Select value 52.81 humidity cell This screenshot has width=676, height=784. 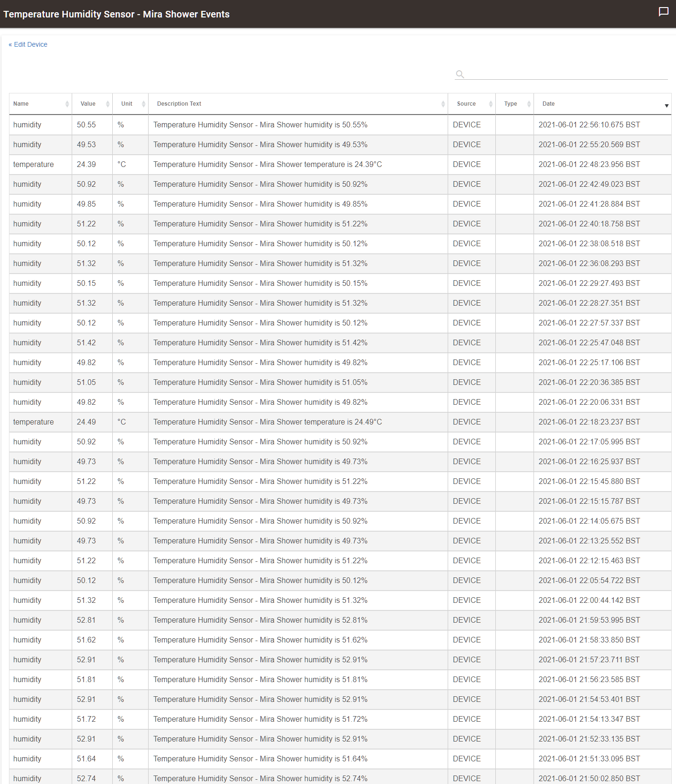86,620
